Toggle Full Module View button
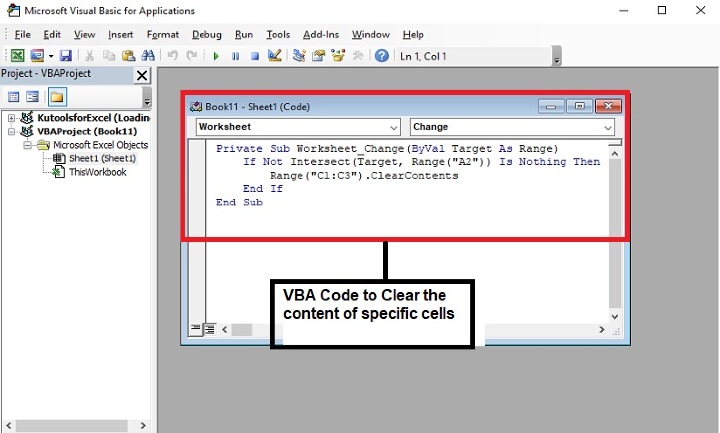720x433 pixels. tap(210, 329)
